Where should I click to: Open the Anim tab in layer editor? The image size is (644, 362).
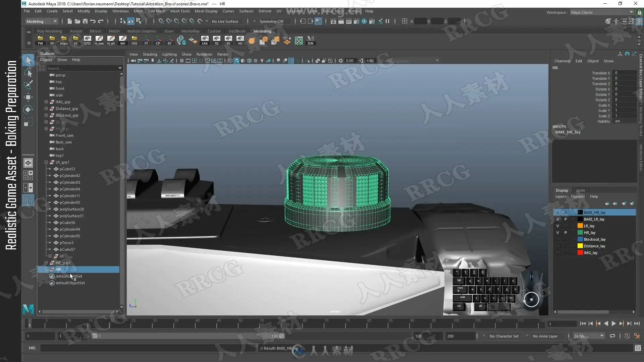[580, 190]
